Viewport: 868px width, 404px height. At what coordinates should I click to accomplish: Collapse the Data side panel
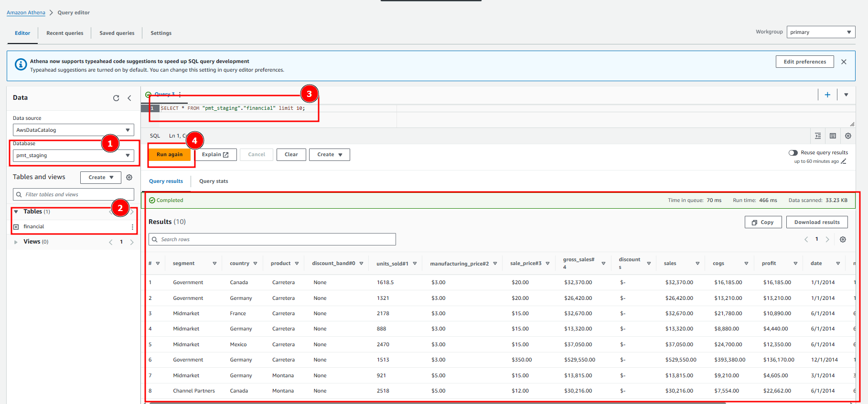129,98
